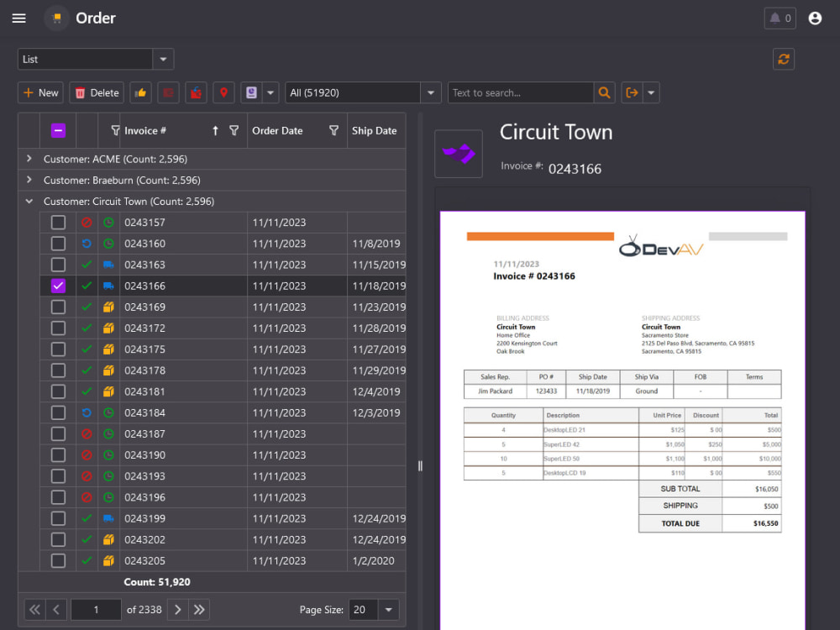Click the Count: 51,920 footer text
The width and height of the screenshot is (840, 630).
point(157,582)
